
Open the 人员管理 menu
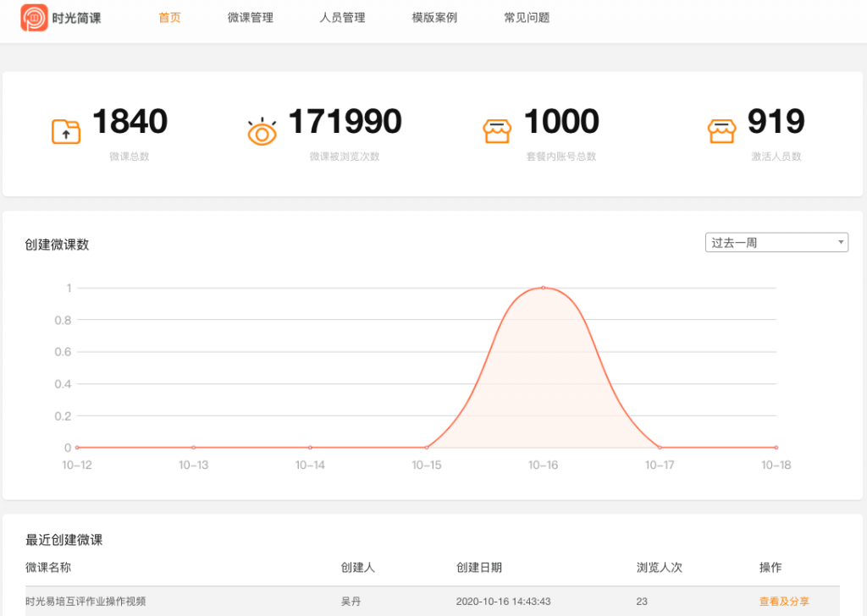pyautogui.click(x=342, y=18)
